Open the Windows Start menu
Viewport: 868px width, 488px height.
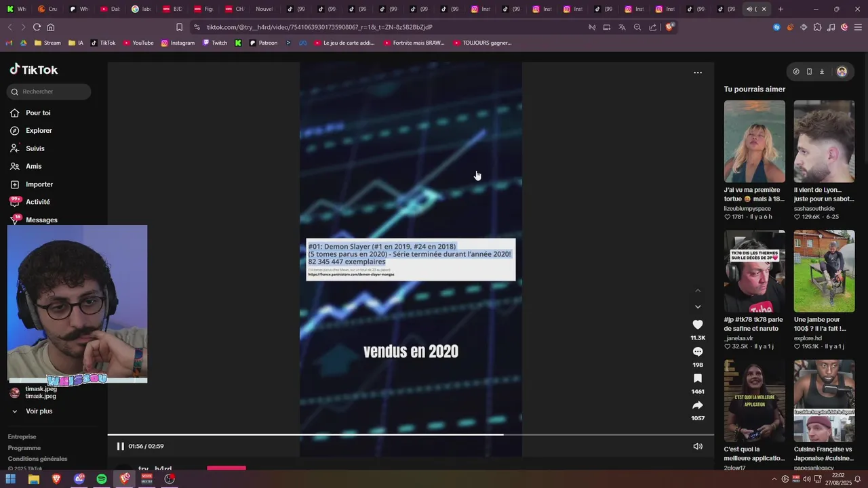[11, 479]
